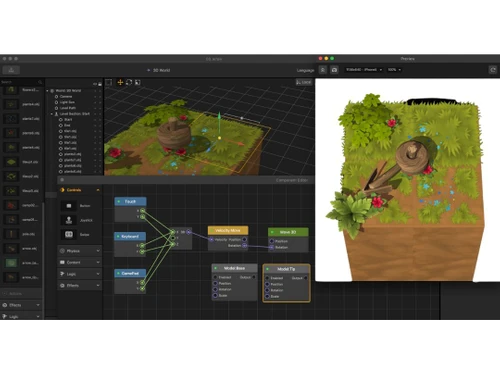
Task: Select the pole.obj asset thumbnail
Action: (x=11, y=234)
